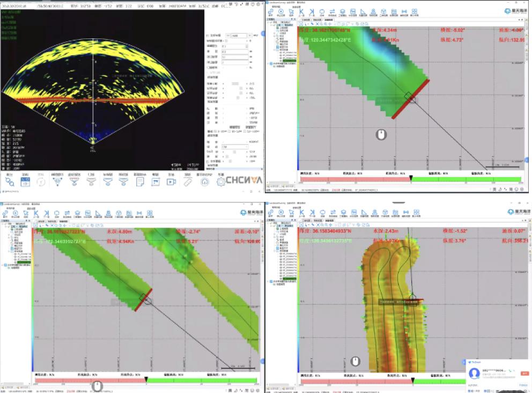Tick the 3~10m range checkbox in sonar panel
This screenshot has width=532, height=393.
pos(215,130)
